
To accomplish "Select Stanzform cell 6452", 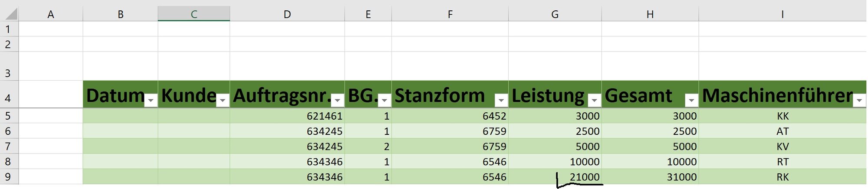I will (x=450, y=116).
